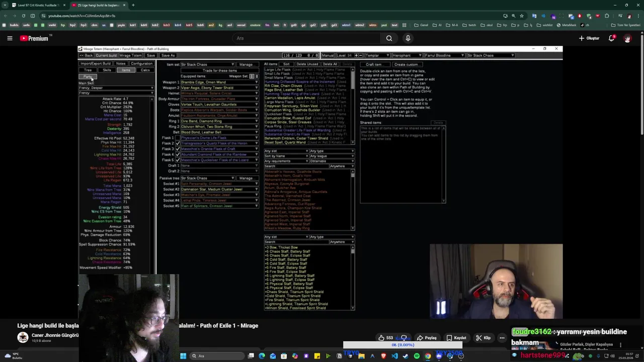The width and height of the screenshot is (644, 362).
Task: Toggle the Flask 3 checkbox
Action: pos(177,149)
